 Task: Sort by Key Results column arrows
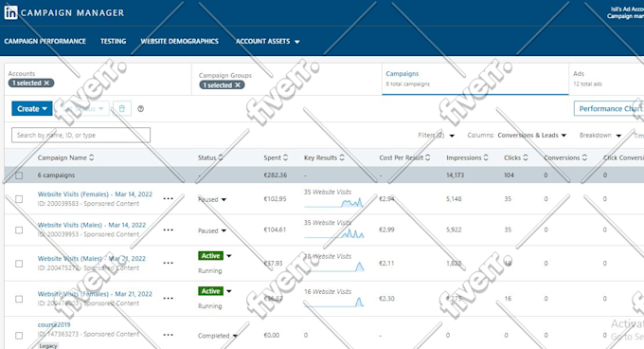click(342, 157)
